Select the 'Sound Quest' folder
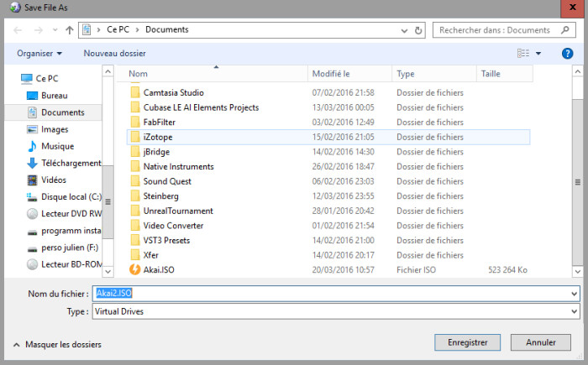The width and height of the screenshot is (588, 365). click(167, 181)
